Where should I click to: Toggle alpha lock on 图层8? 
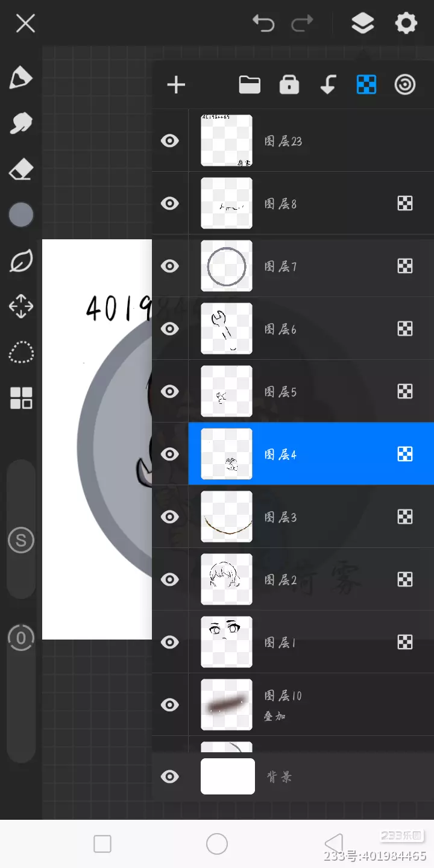405,204
